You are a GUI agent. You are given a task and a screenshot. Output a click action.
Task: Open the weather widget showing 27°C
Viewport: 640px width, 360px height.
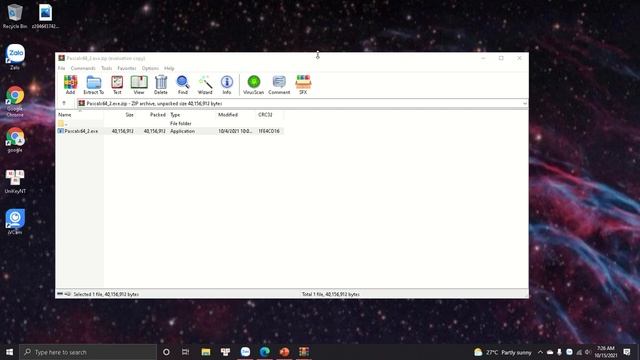pos(503,352)
